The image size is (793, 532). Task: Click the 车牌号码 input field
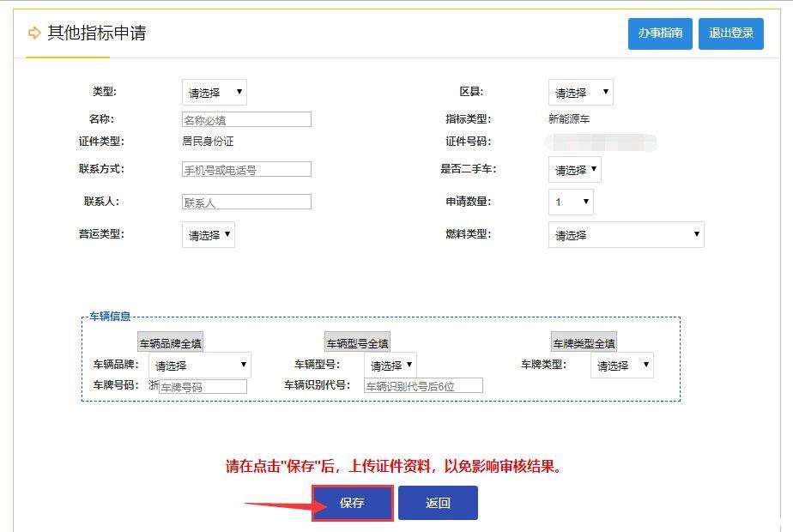tap(203, 387)
